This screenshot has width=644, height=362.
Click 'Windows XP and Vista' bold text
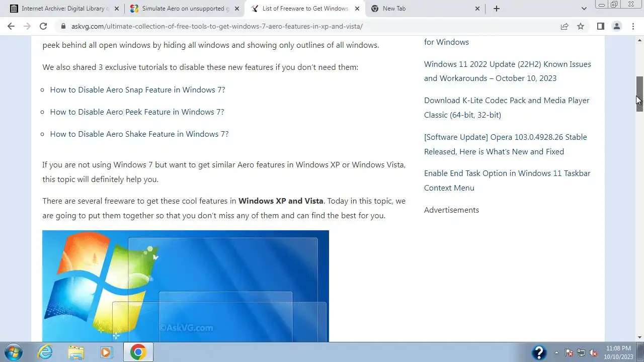281,201
